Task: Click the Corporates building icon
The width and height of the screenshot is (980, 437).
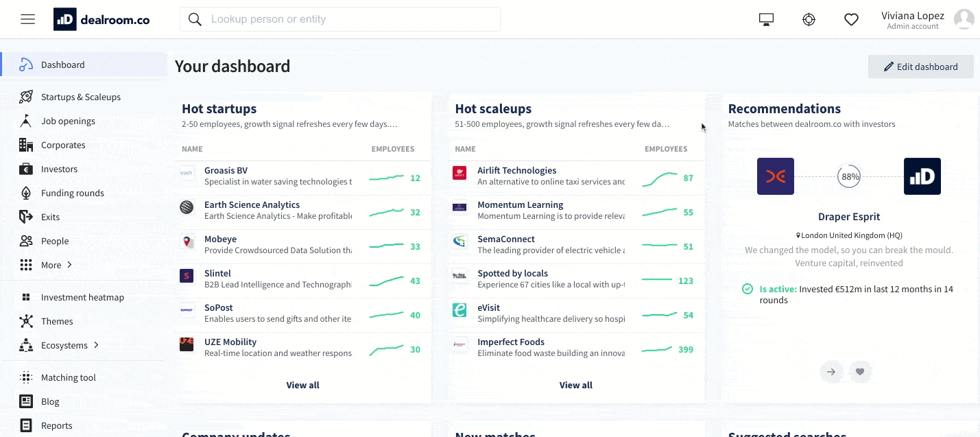Action: (26, 145)
